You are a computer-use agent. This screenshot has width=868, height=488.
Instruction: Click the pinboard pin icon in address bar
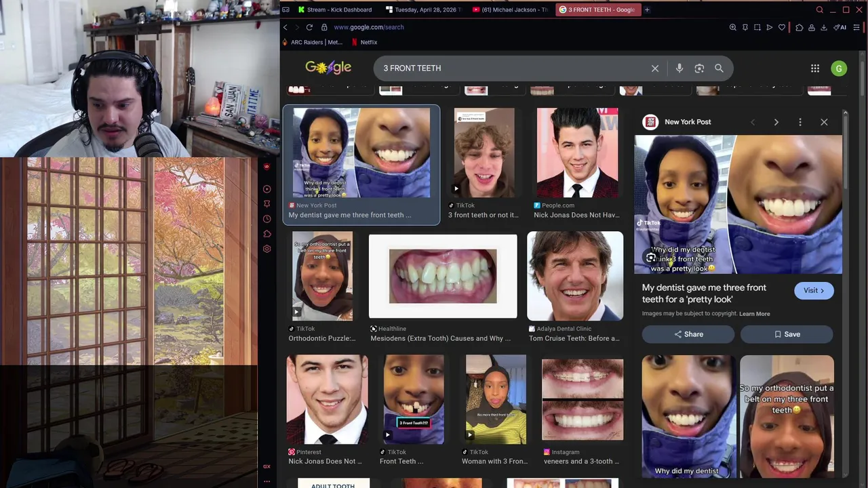745,27
